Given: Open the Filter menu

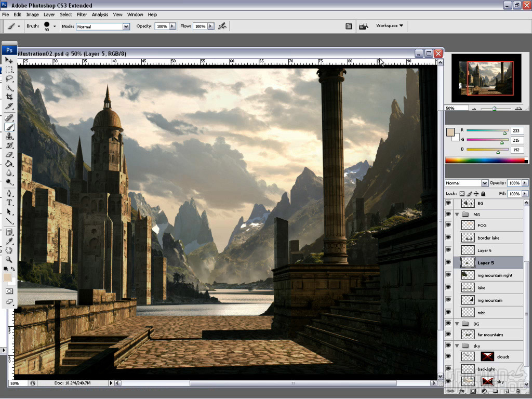Looking at the screenshot, I should pos(82,15).
